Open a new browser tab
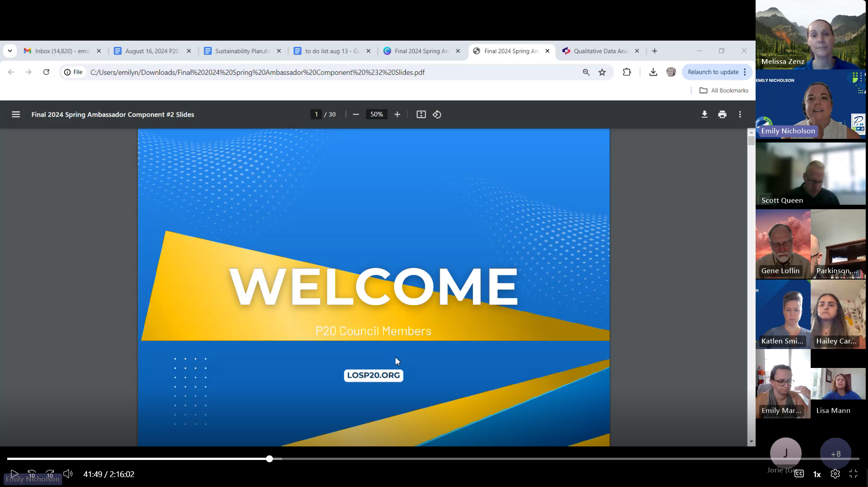 pos(655,51)
